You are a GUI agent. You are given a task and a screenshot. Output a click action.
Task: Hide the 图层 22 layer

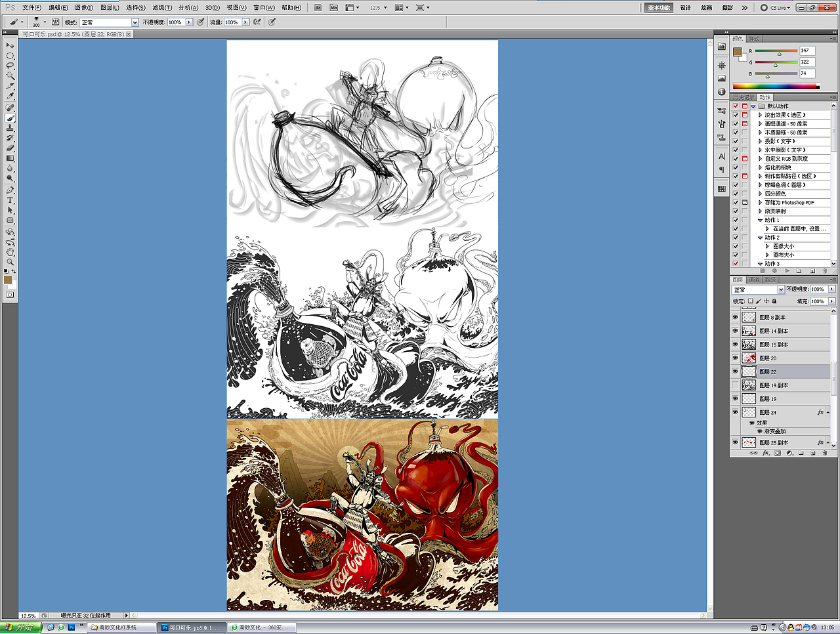[x=735, y=371]
